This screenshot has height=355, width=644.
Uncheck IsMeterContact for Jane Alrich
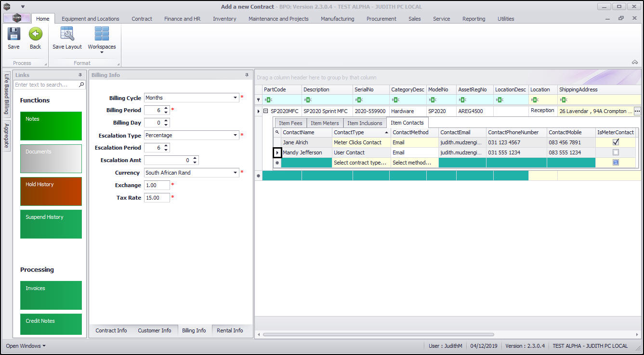point(616,142)
